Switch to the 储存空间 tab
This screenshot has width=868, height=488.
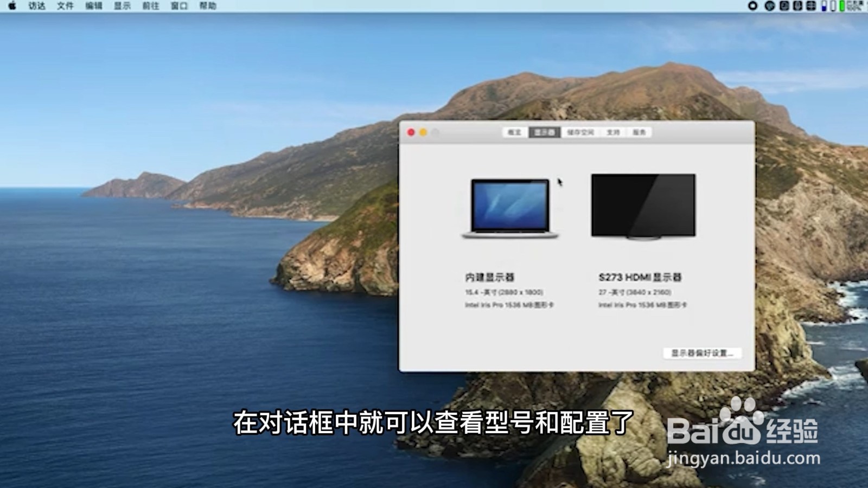pos(580,132)
